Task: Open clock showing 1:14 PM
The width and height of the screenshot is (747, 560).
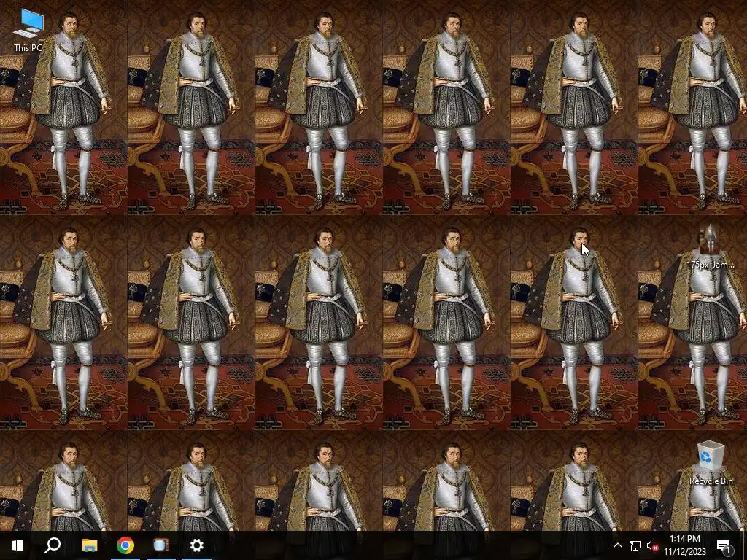Action: (684, 539)
